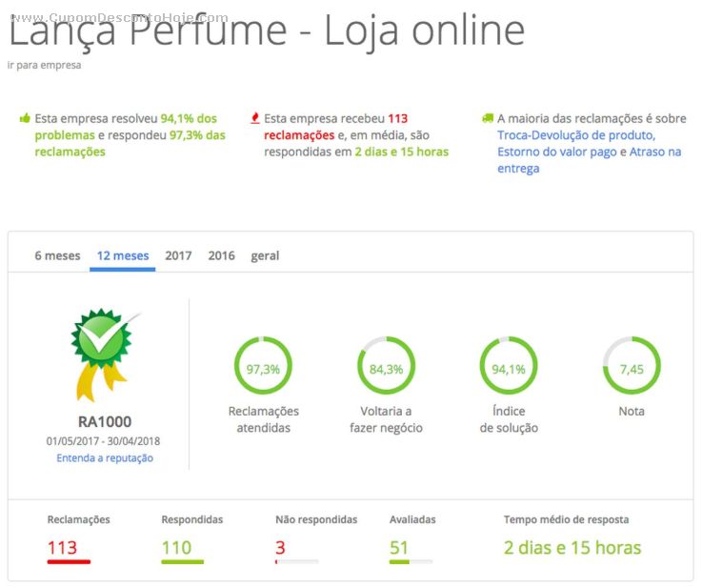The image size is (702, 588).
Task: Click the 113 Reclamações count
Action: (62, 548)
